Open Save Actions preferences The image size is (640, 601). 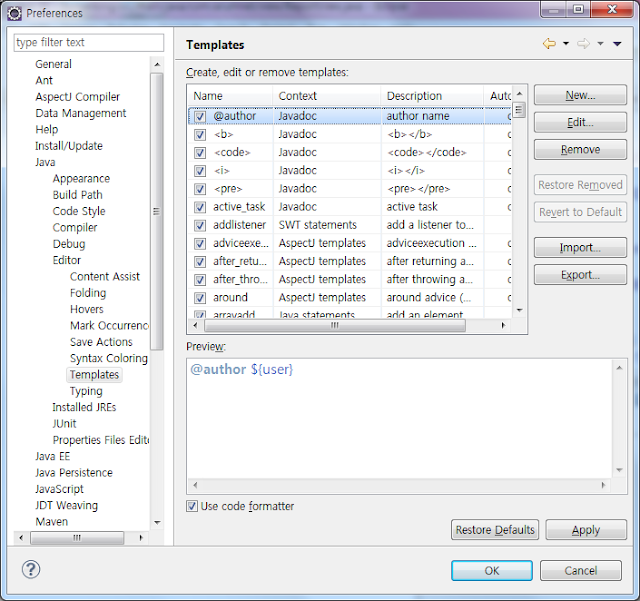click(x=101, y=342)
